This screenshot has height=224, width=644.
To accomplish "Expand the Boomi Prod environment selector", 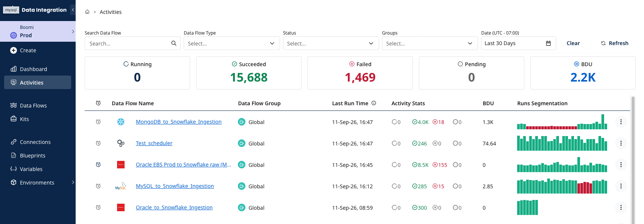I will coord(38,31).
